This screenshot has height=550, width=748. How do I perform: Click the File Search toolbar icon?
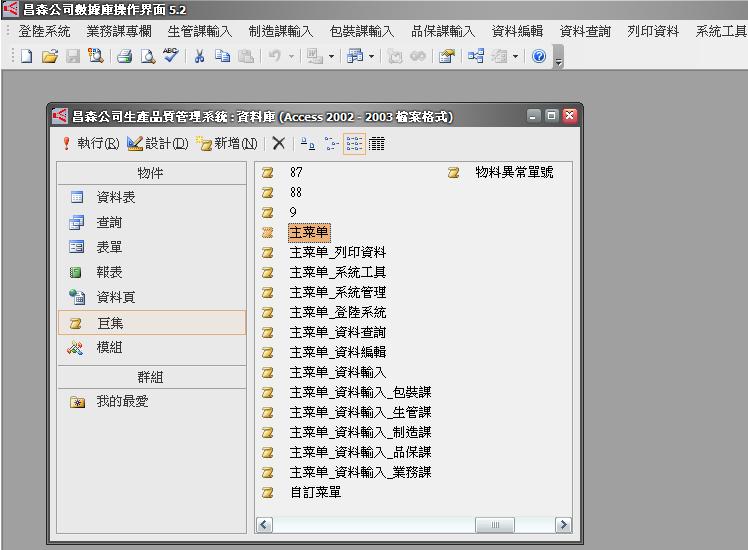[x=96, y=56]
